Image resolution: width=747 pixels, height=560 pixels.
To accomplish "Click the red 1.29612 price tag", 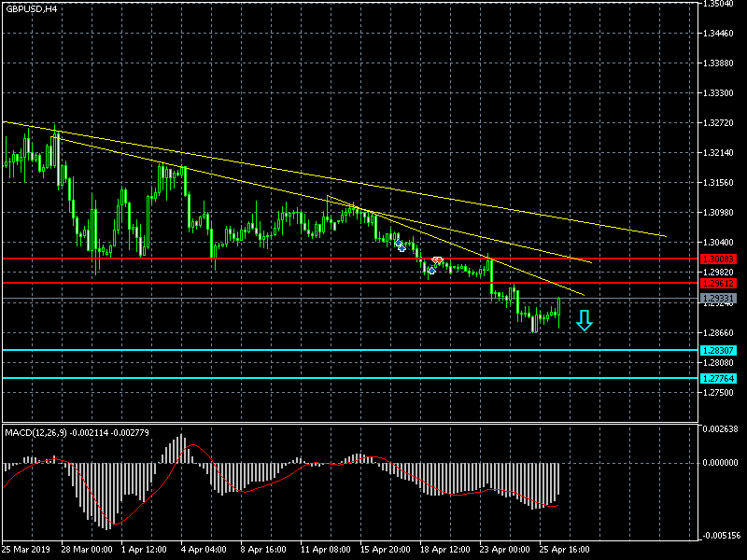I will pyautogui.click(x=718, y=284).
